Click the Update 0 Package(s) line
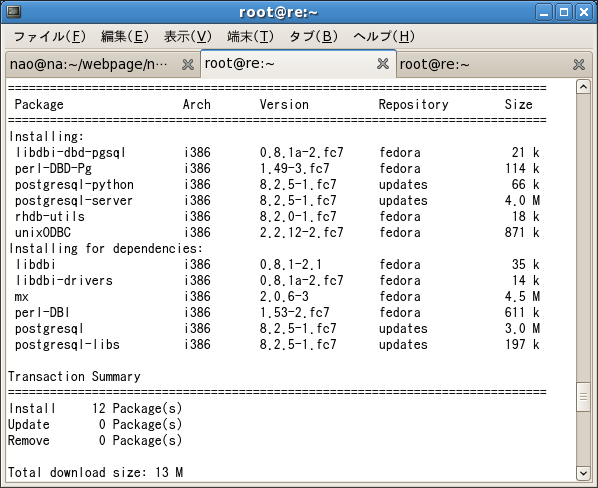Viewport: 598px width, 488px height. [95, 425]
